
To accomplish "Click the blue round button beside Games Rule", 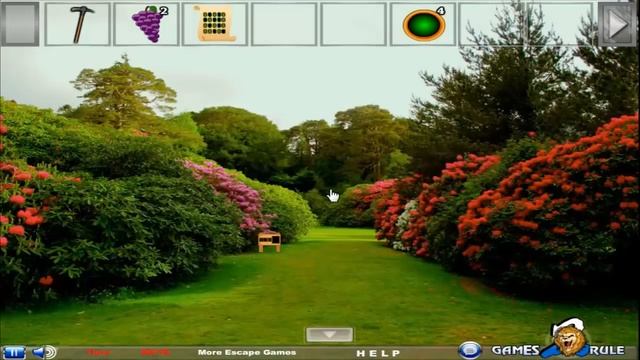I will point(470,351).
